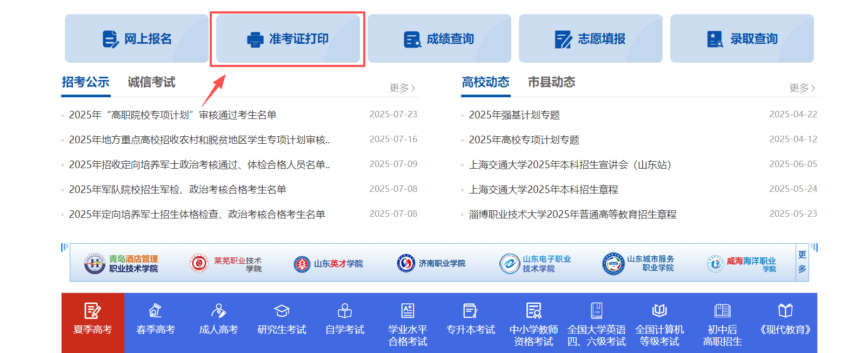Image resolution: width=868 pixels, height=353 pixels.
Task: Click date 2025-05-23 in 高校动态 list
Action: (793, 214)
